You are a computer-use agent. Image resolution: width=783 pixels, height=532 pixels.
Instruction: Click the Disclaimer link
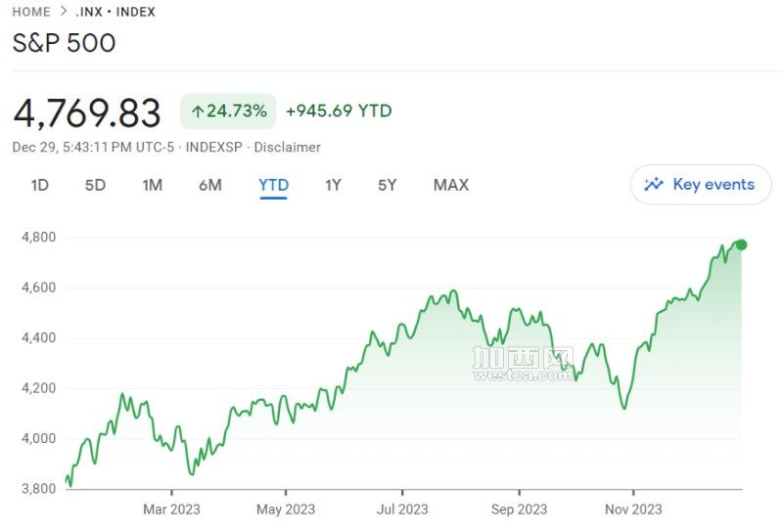pos(288,147)
